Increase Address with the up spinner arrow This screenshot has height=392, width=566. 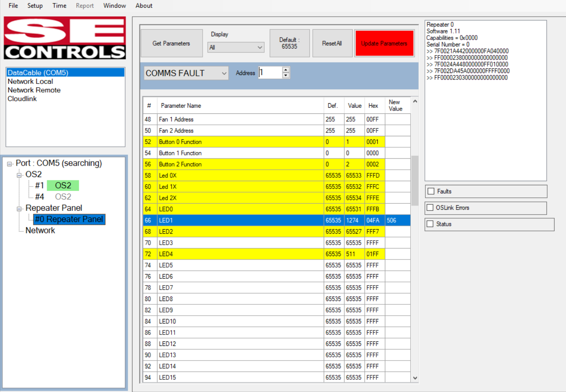(286, 70)
